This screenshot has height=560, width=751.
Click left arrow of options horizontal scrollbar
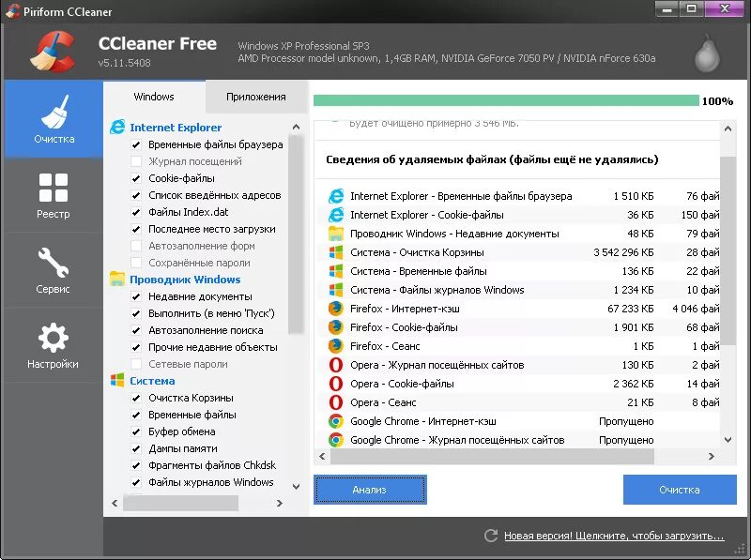point(115,503)
